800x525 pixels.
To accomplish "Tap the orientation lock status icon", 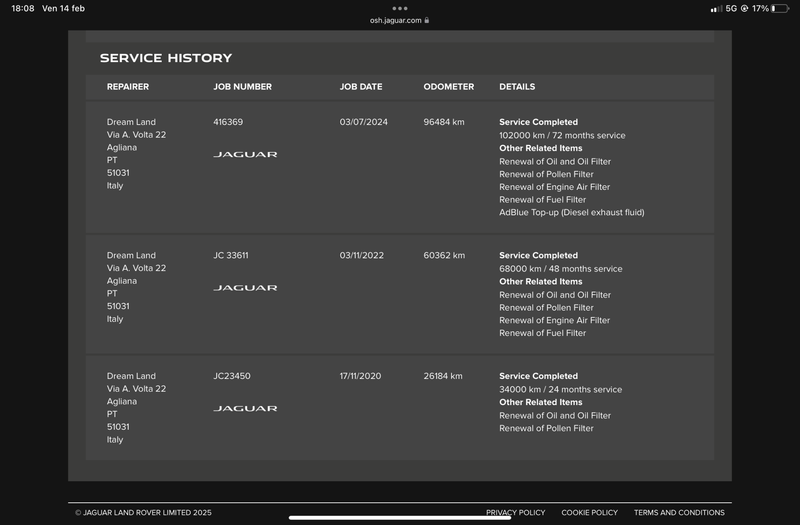I will (744, 9).
